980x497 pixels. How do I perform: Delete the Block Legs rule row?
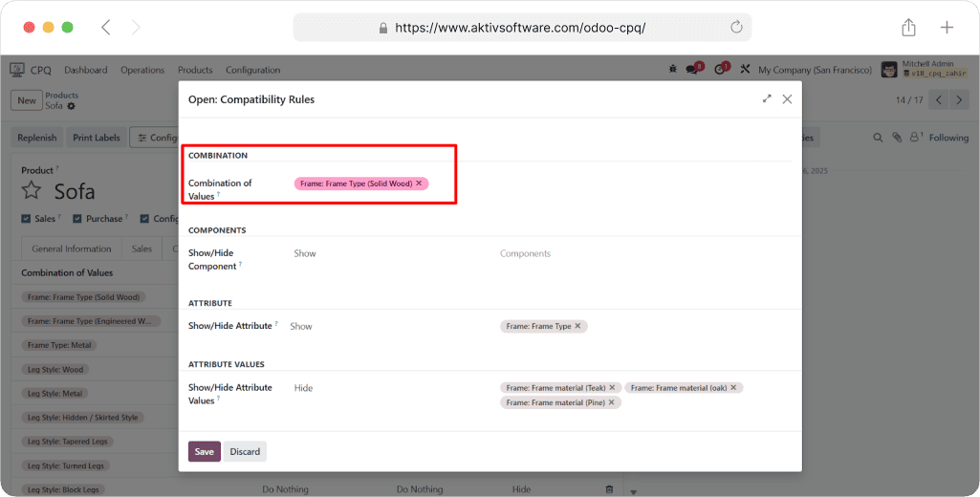pos(609,489)
